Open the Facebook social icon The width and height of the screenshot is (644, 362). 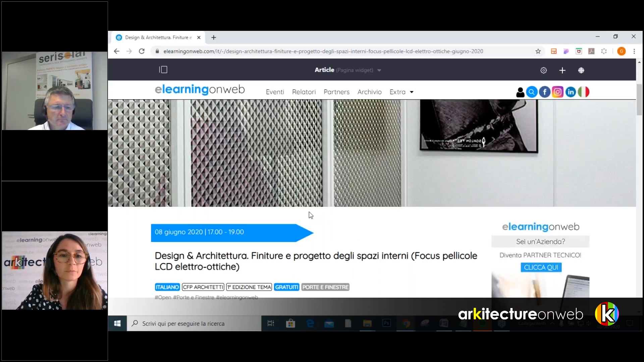point(545,92)
